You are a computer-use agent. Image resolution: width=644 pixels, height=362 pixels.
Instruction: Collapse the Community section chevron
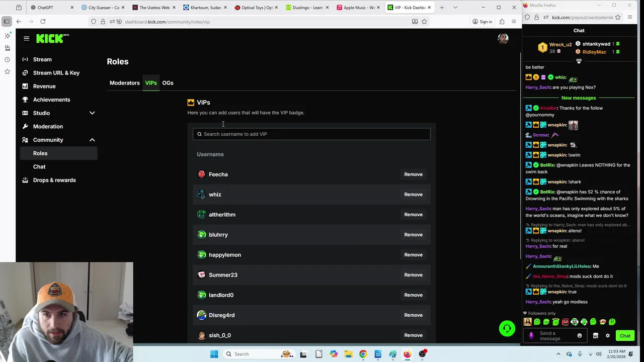pyautogui.click(x=92, y=140)
